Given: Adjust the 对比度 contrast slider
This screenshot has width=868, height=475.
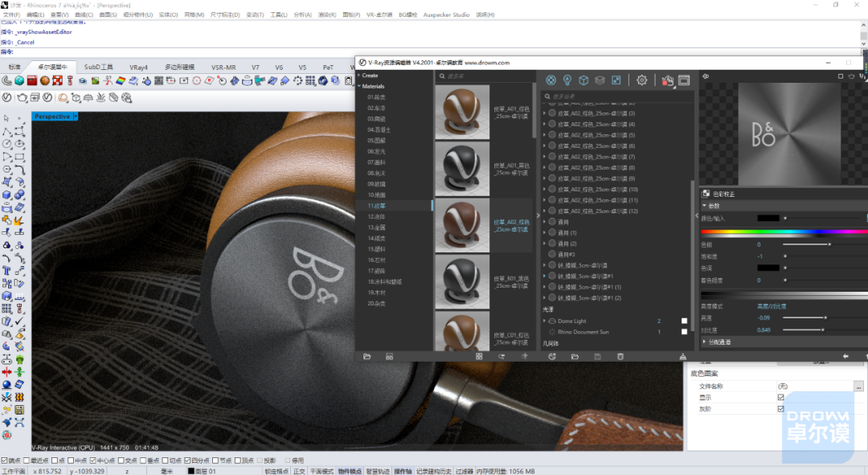Looking at the screenshot, I should click(x=822, y=330).
